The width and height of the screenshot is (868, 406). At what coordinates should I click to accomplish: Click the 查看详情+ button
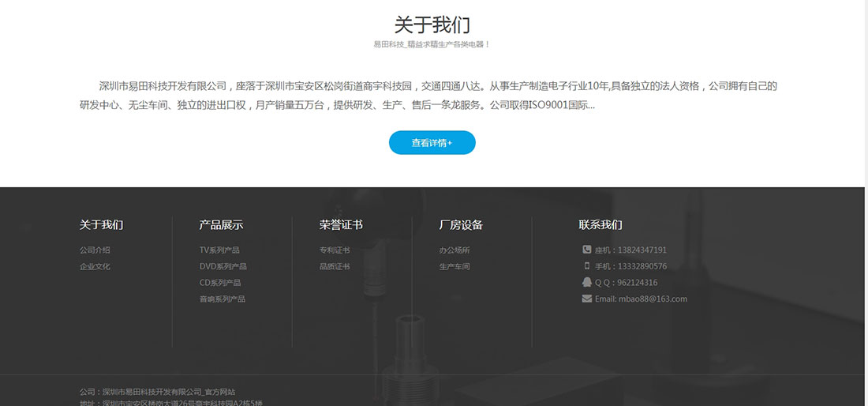click(x=432, y=143)
